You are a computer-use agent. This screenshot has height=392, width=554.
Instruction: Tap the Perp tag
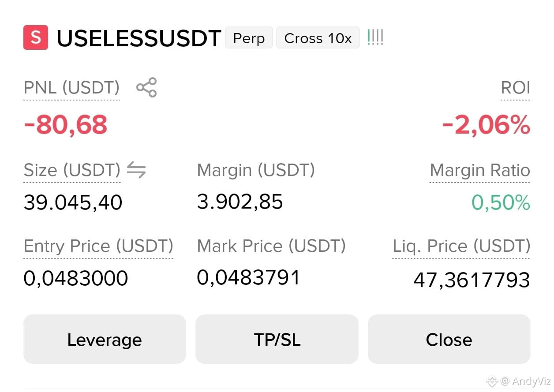click(249, 38)
